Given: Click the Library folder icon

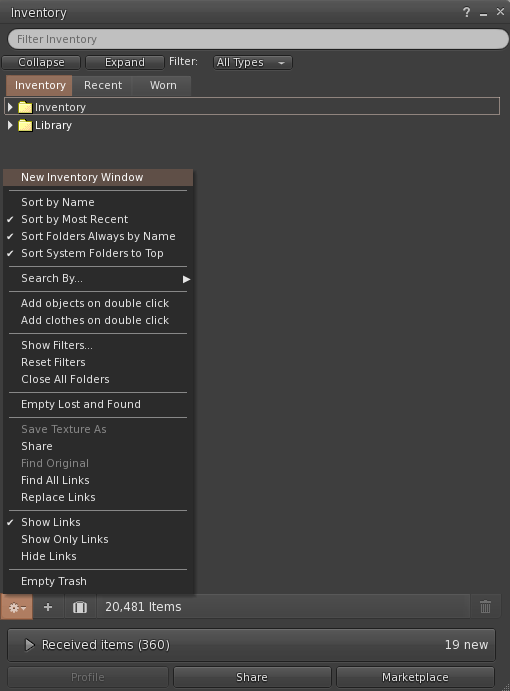Looking at the screenshot, I should pyautogui.click(x=25, y=126).
